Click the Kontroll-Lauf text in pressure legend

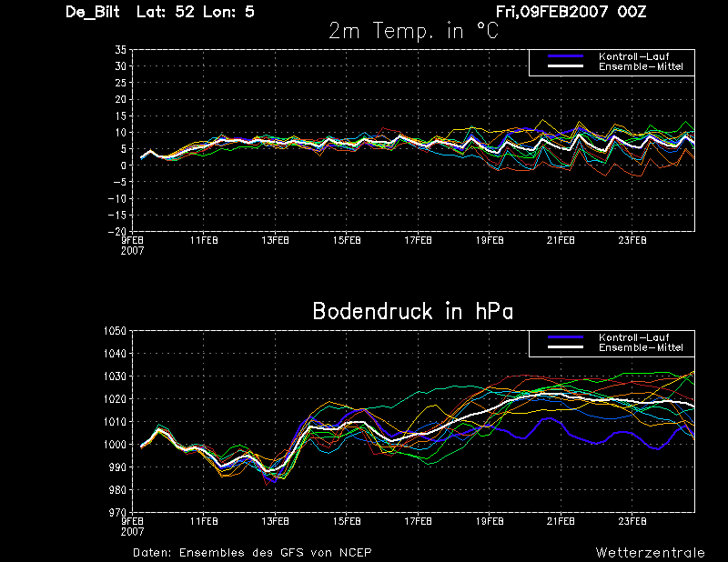click(633, 337)
